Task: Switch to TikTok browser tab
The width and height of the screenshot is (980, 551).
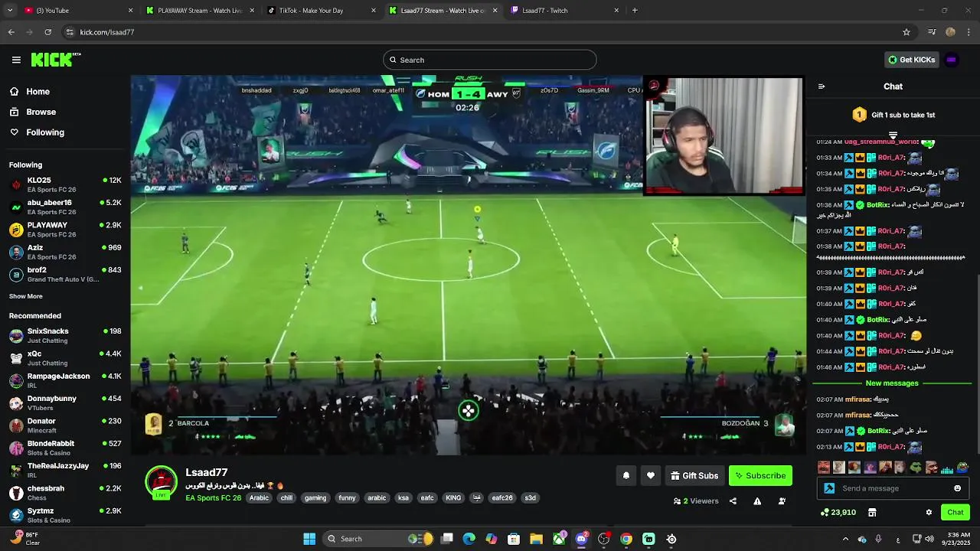Action: point(322,11)
